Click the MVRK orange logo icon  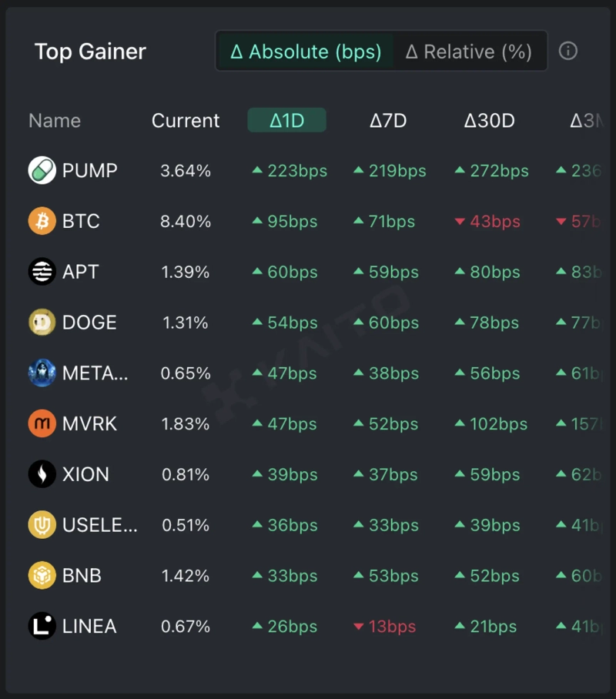pyautogui.click(x=42, y=423)
